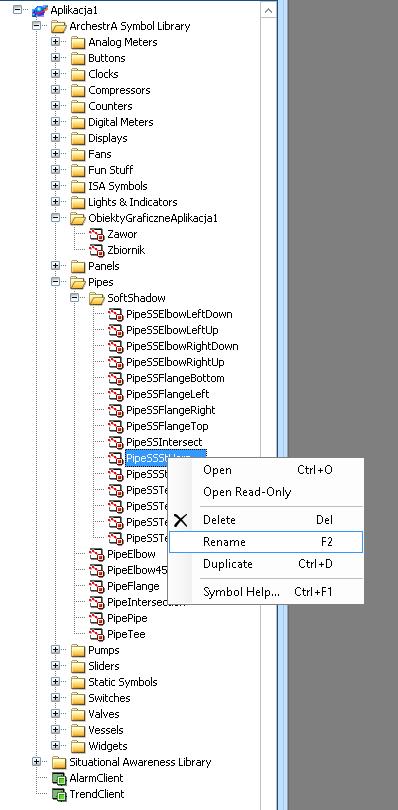Screen dimensions: 398x810
Task: Click the TrendClient green icon
Action: point(59,795)
